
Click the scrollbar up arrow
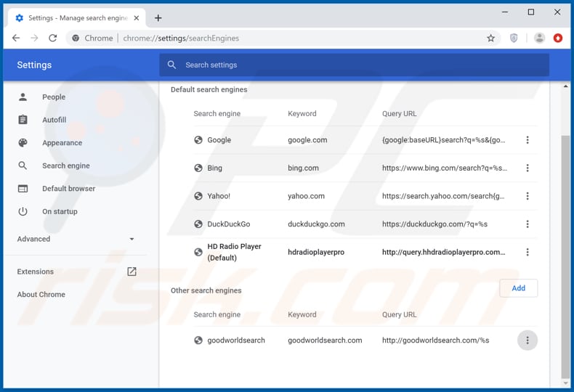click(565, 86)
